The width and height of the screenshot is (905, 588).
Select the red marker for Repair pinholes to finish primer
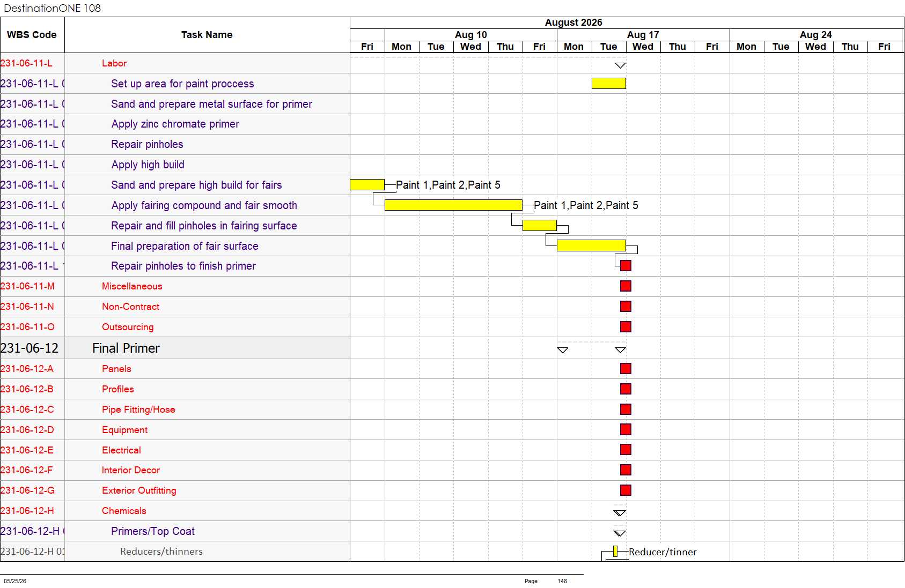coord(626,266)
